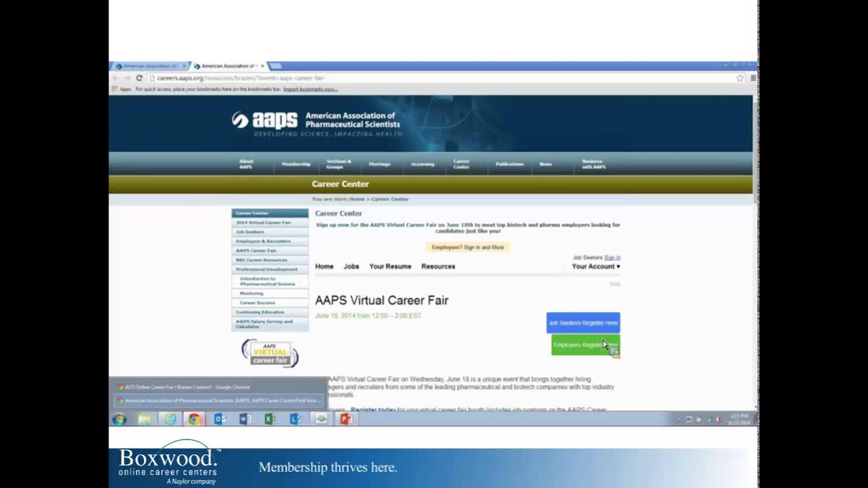Screen dimensions: 868x488
Task: Click the browser back arrow
Action: pos(115,78)
